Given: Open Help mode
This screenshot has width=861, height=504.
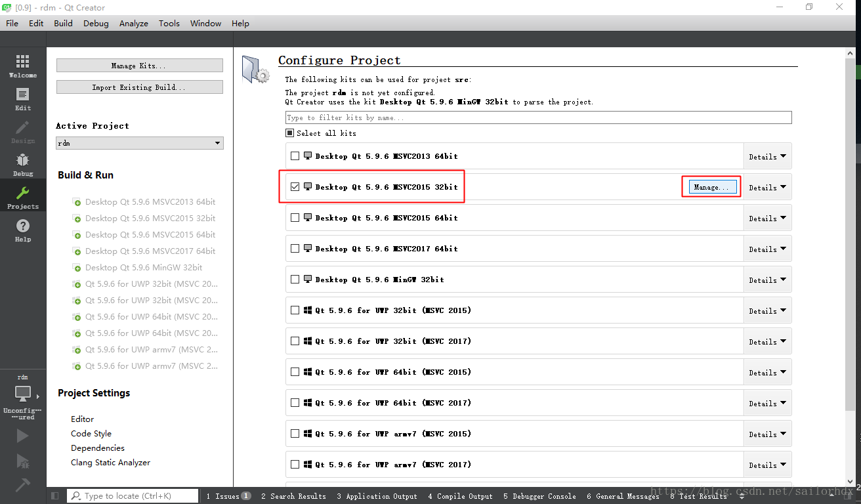Looking at the screenshot, I should [23, 230].
